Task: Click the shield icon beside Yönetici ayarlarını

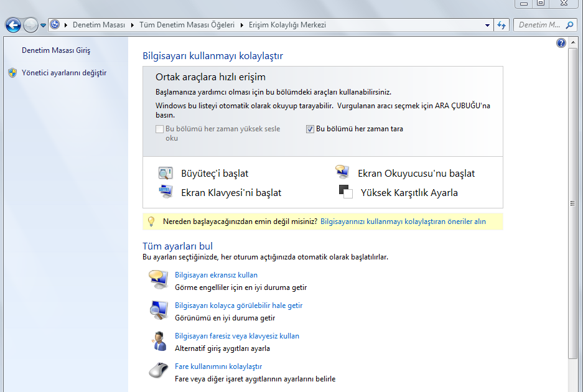Action: [x=12, y=73]
